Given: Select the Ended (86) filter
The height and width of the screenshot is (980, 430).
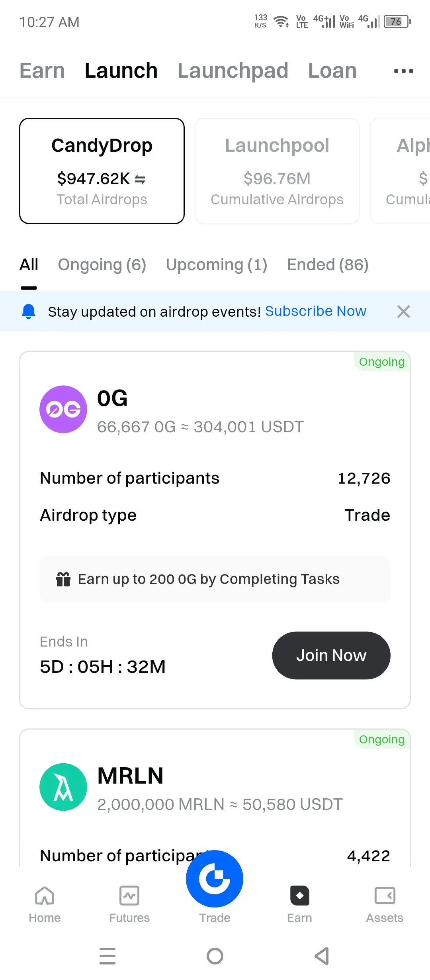Looking at the screenshot, I should [328, 265].
